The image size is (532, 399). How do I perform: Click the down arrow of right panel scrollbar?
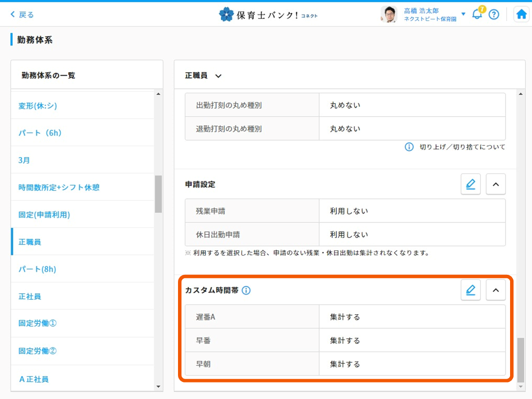[x=521, y=387]
